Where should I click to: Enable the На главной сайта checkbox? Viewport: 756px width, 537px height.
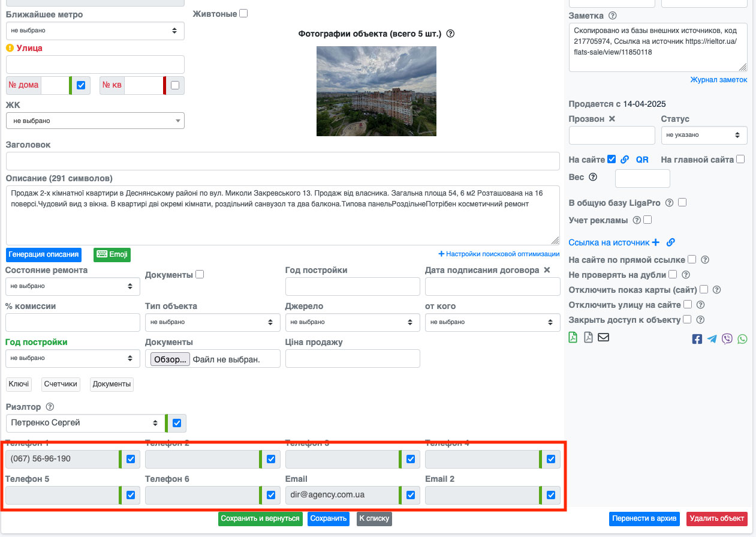(740, 160)
